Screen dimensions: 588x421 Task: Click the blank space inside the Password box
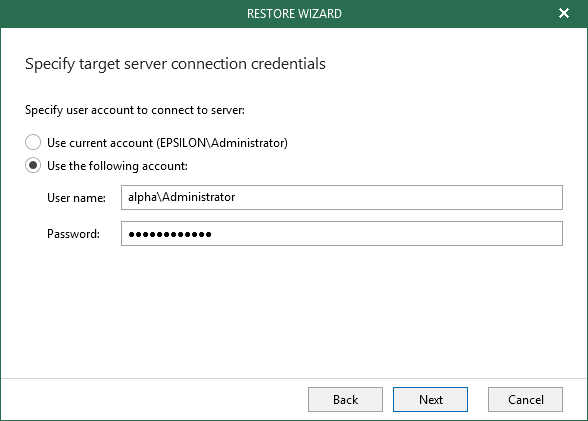(386, 234)
